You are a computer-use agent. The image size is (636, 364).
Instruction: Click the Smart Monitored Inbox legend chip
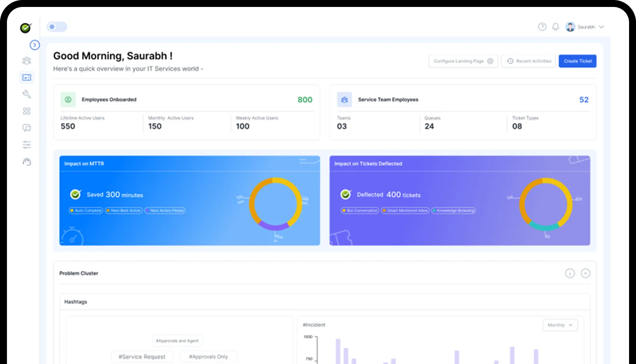click(405, 211)
